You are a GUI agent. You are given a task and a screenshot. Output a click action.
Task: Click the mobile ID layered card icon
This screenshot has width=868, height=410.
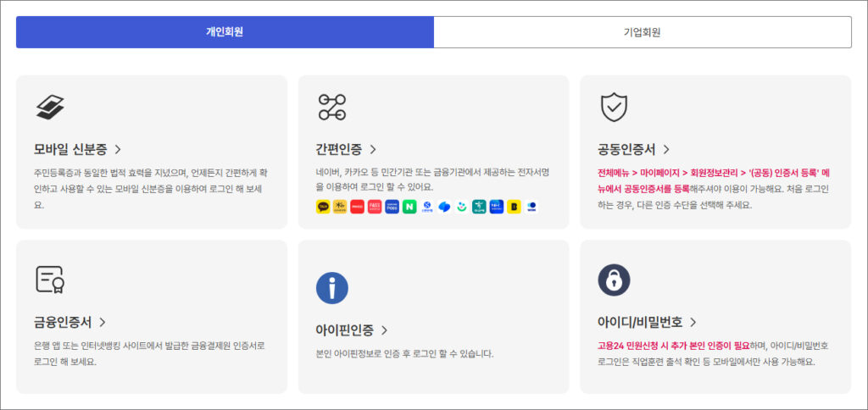50,108
